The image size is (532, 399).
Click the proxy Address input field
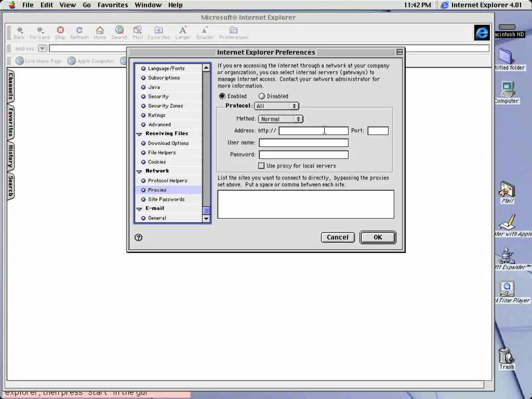coord(314,131)
